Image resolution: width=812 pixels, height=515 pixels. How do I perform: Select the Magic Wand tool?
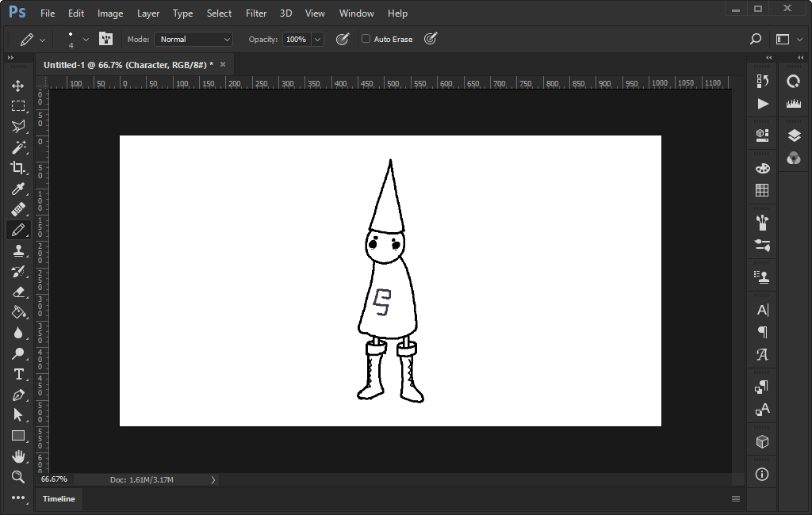click(x=17, y=147)
